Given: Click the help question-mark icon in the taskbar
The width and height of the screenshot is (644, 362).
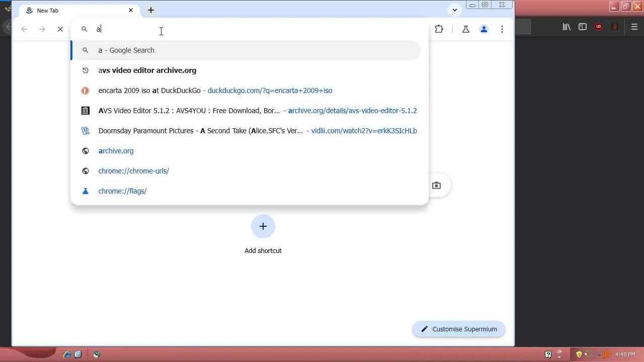Looking at the screenshot, I should [548, 354].
